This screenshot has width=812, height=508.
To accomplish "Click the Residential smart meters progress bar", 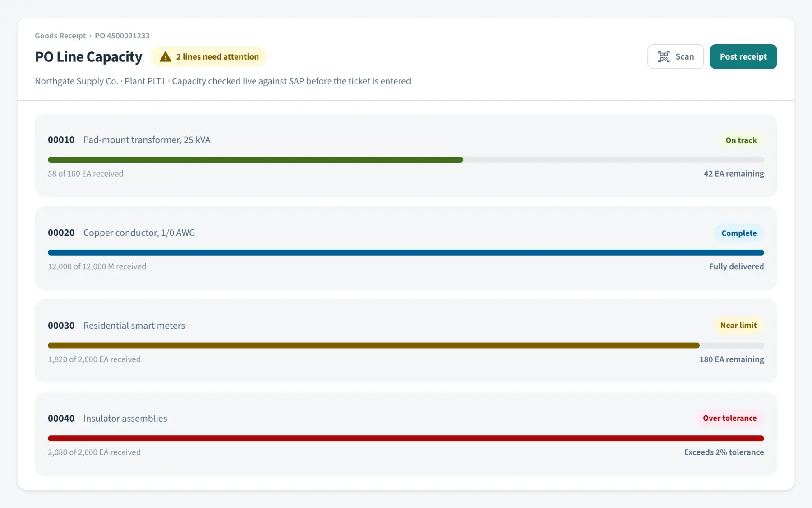I will pos(406,345).
